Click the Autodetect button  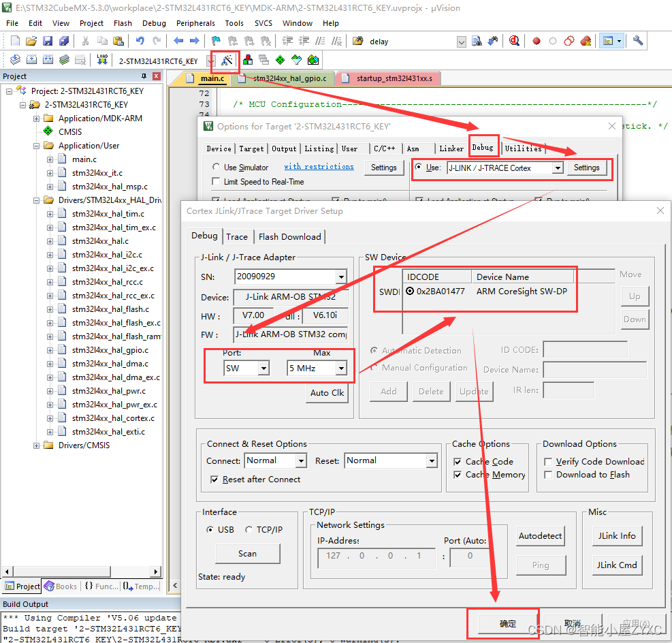[540, 536]
